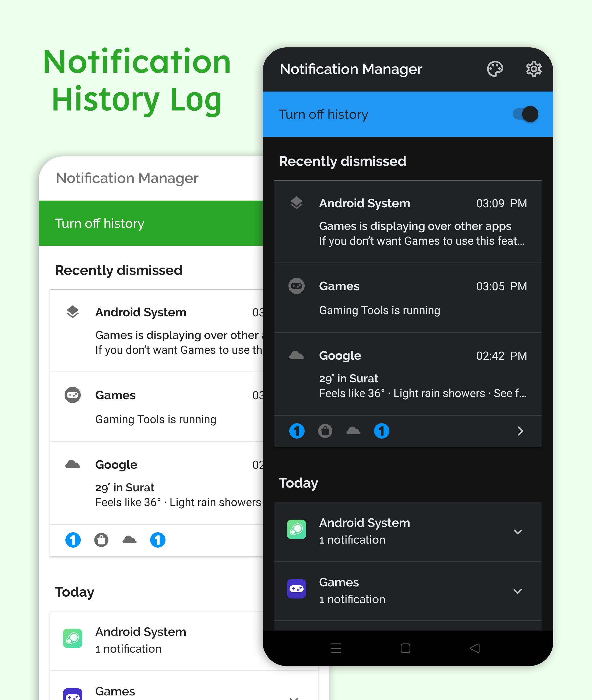Open Gaming Tools is running row in light phone
Image resolution: width=592 pixels, height=700 pixels.
pos(156,407)
